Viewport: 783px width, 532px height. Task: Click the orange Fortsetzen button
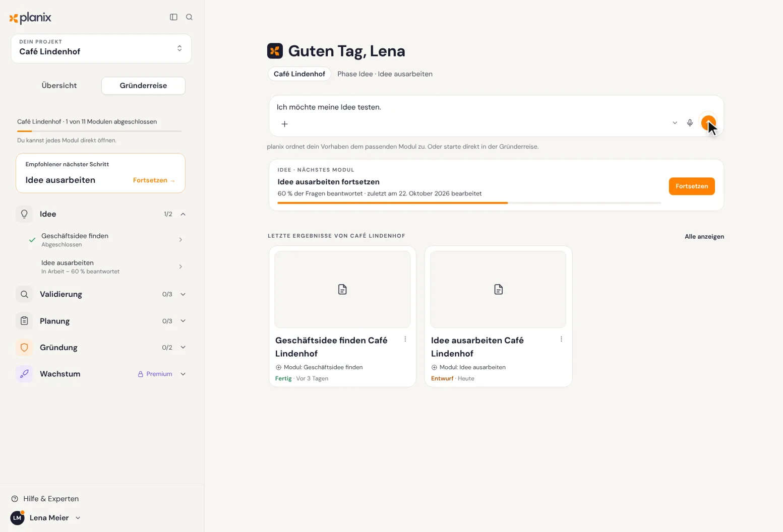(692, 186)
